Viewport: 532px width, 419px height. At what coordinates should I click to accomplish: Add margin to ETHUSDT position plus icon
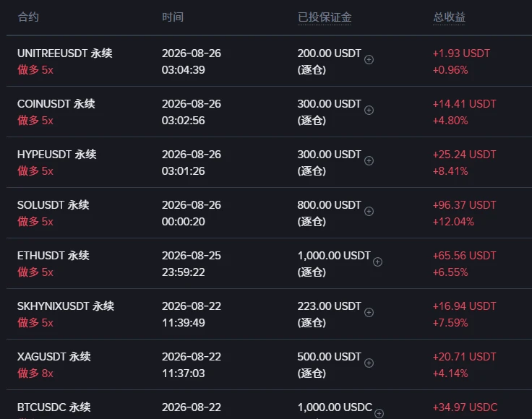(377, 262)
